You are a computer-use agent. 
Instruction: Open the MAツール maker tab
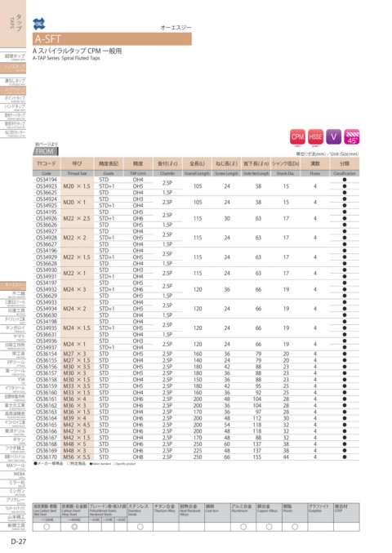pyautogui.click(x=13, y=466)
